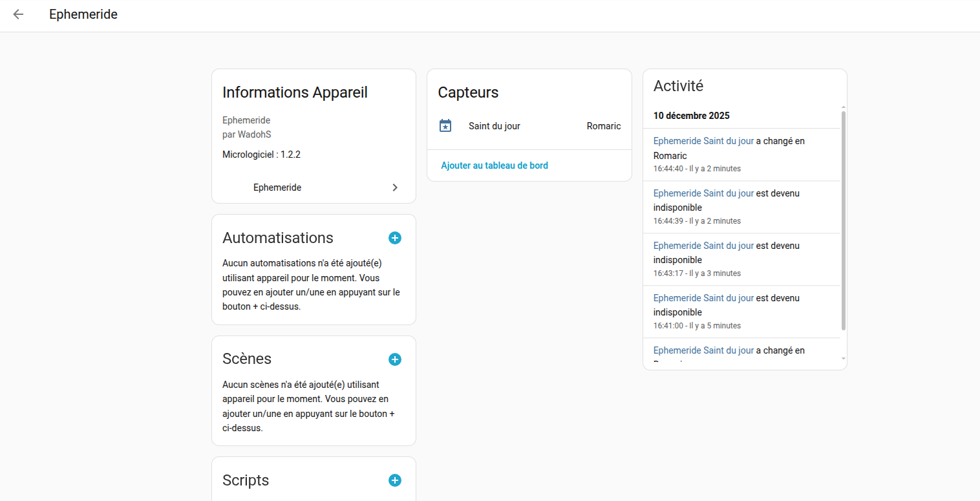Viewport: 980px width, 501px height.
Task: Click the calendar-star icon for Saint du jour
Action: 445,126
